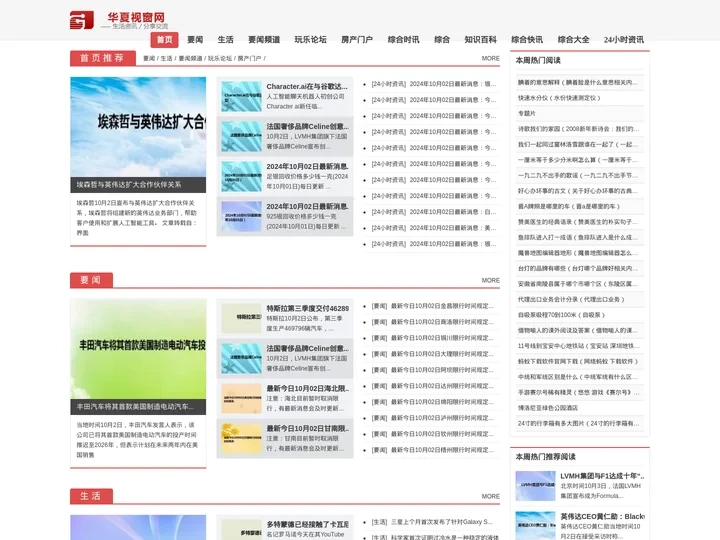Open 24寸的行李箱有多大图片 link
Viewport: 720px width, 540px height.
tap(579, 423)
